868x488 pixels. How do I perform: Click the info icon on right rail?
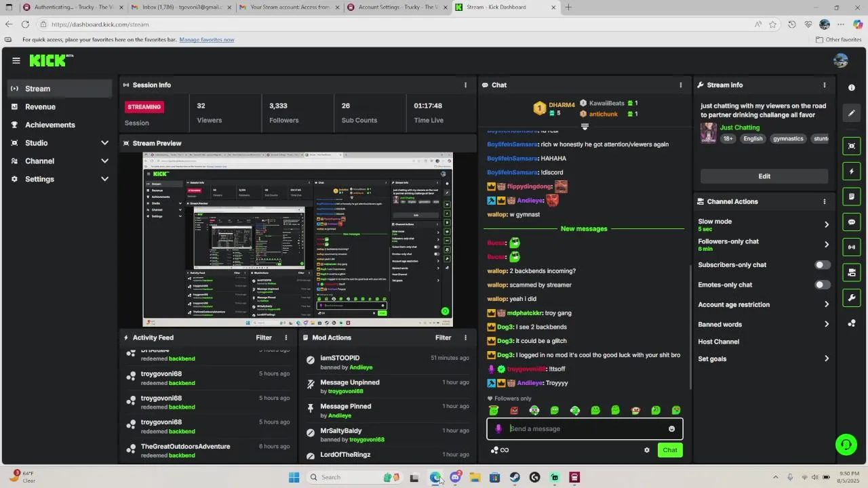tap(852, 88)
